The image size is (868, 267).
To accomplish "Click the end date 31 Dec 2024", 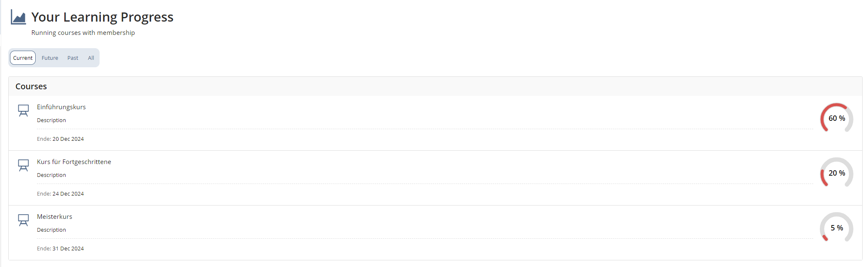I will pos(68,249).
